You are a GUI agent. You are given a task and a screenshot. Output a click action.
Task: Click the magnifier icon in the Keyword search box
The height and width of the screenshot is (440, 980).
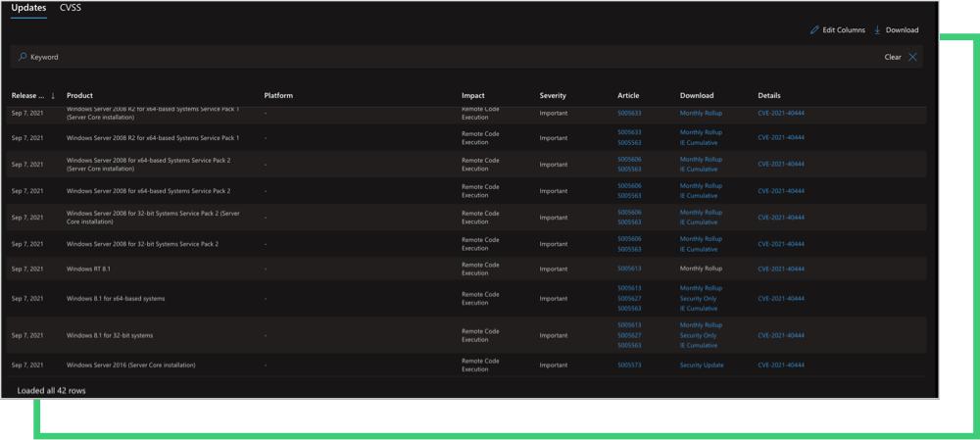coord(23,57)
